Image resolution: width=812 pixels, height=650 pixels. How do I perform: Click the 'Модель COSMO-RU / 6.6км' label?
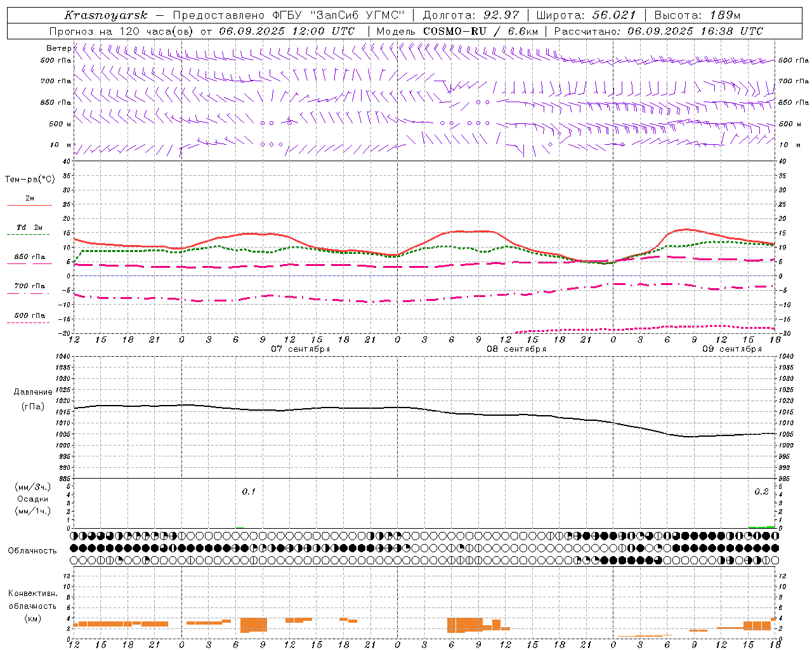pos(457,31)
